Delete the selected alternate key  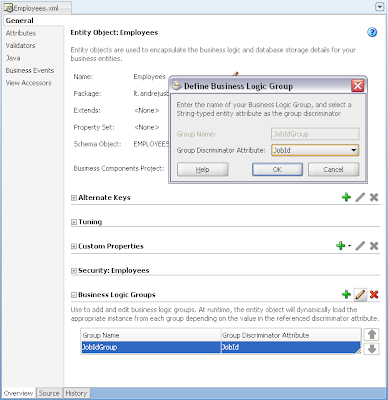tap(374, 197)
